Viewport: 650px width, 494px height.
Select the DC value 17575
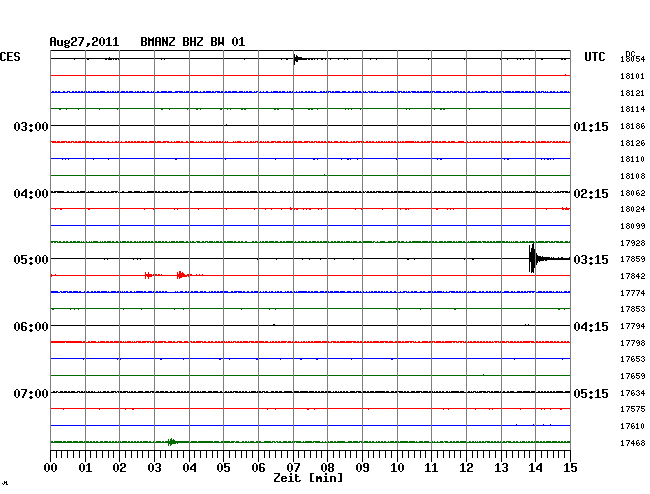[x=633, y=409]
